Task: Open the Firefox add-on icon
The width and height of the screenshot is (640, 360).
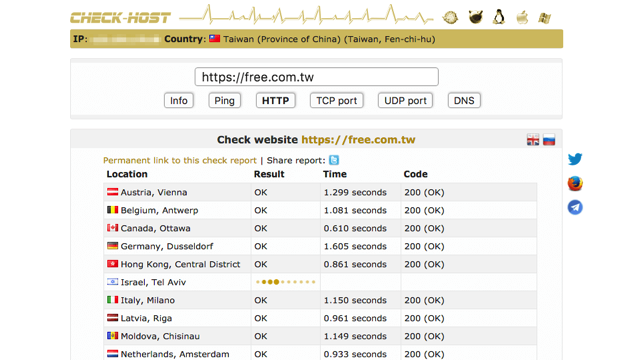Action: tap(575, 183)
